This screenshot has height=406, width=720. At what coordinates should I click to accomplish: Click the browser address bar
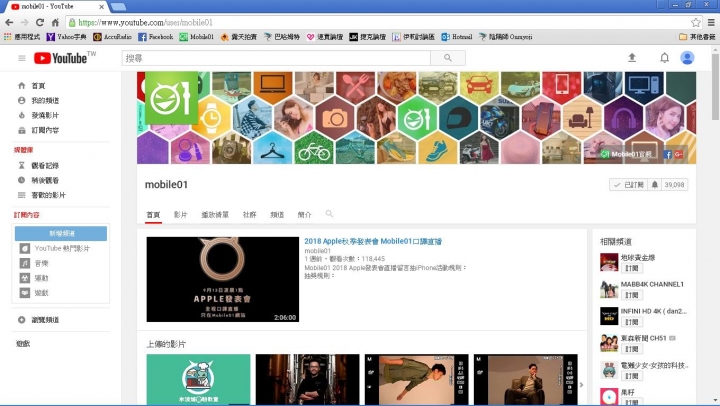tap(377, 23)
